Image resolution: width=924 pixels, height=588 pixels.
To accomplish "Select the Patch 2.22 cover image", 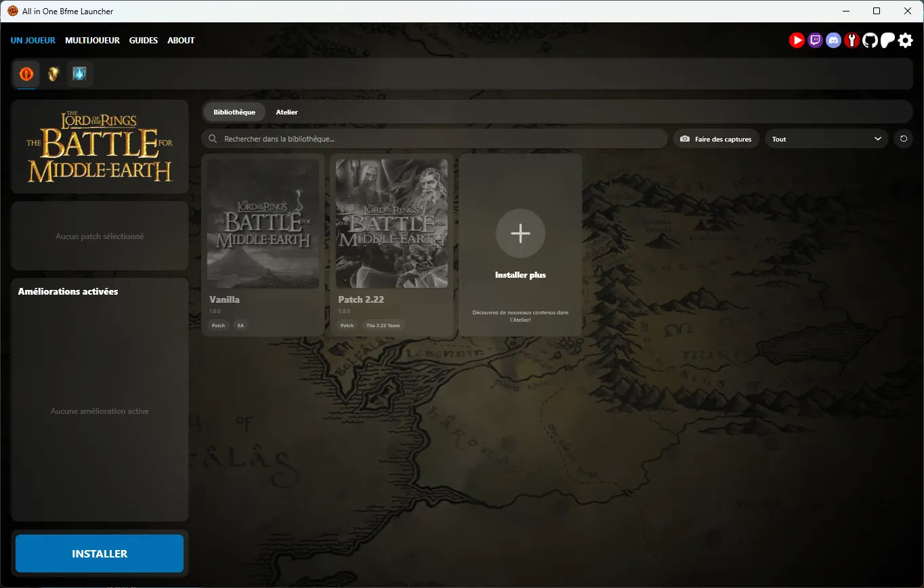I will 392,224.
